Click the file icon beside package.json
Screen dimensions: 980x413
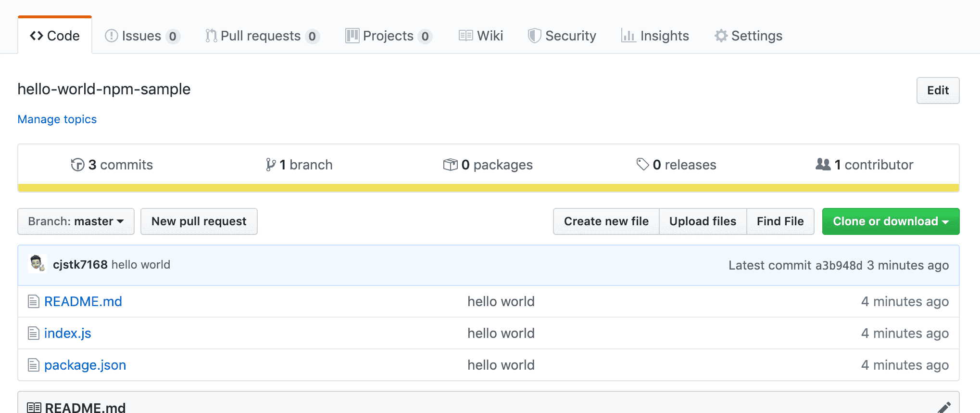(x=33, y=365)
